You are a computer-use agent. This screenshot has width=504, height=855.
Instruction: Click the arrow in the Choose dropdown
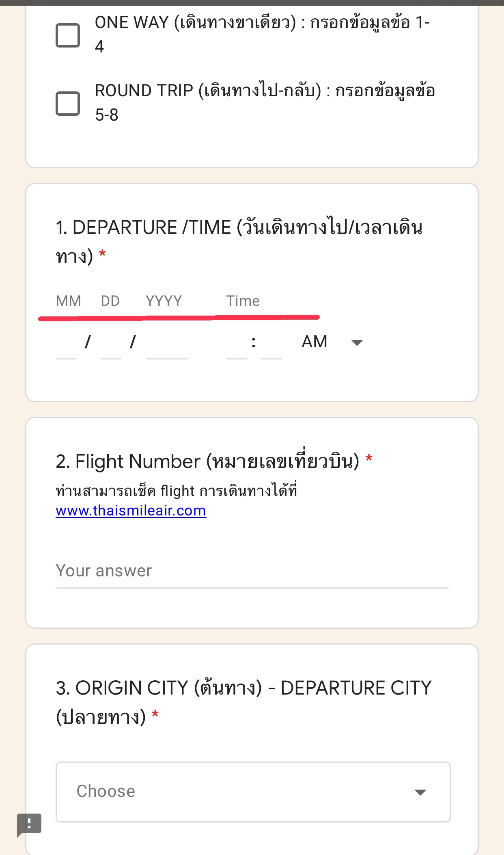pos(420,792)
